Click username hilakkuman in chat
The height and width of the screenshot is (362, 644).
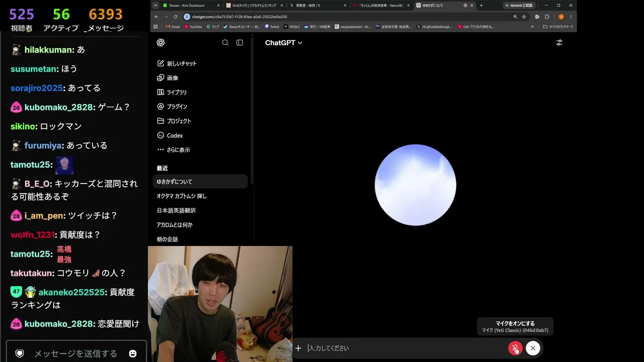pyautogui.click(x=48, y=50)
